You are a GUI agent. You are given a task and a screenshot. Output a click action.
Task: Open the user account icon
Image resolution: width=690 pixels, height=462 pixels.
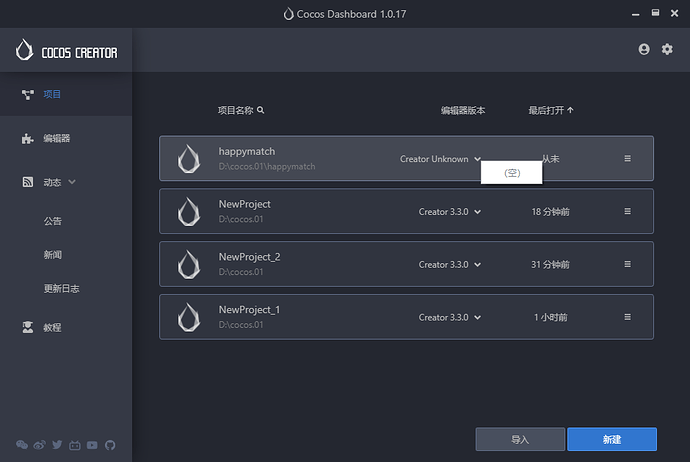[644, 49]
